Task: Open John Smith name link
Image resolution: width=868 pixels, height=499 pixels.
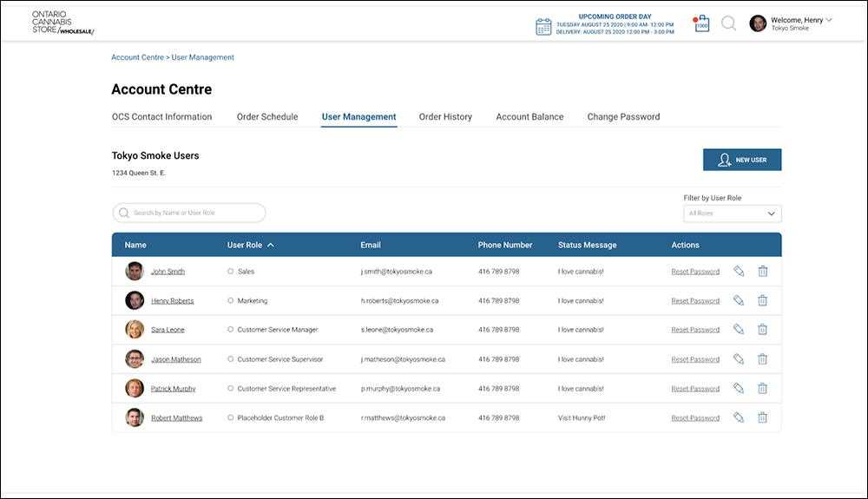Action: coord(168,272)
